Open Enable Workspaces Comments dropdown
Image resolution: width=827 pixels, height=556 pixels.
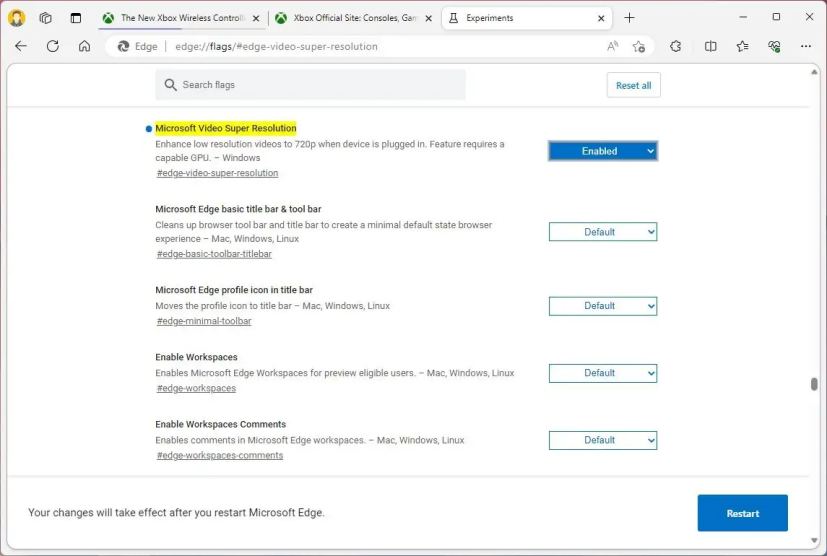(603, 440)
